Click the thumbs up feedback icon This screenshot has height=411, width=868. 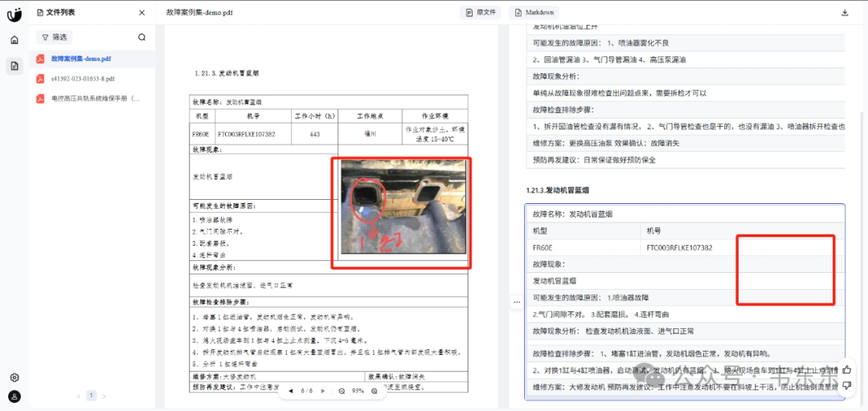point(847,368)
